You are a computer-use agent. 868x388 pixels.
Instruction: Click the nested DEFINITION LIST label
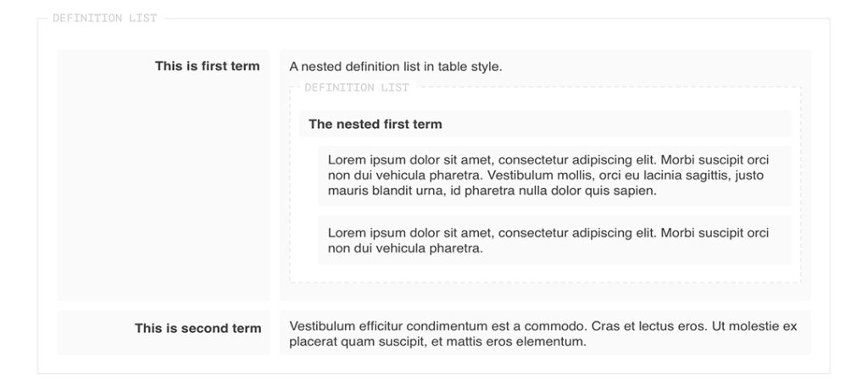click(357, 87)
